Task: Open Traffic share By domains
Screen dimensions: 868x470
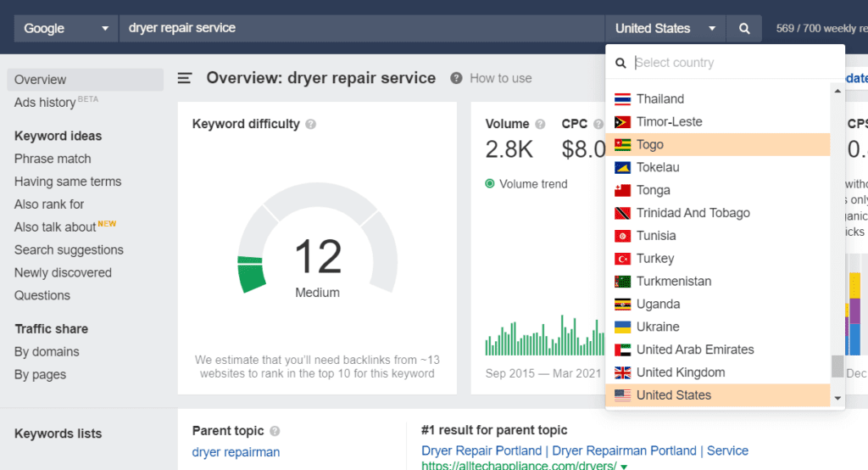Action: click(x=47, y=352)
